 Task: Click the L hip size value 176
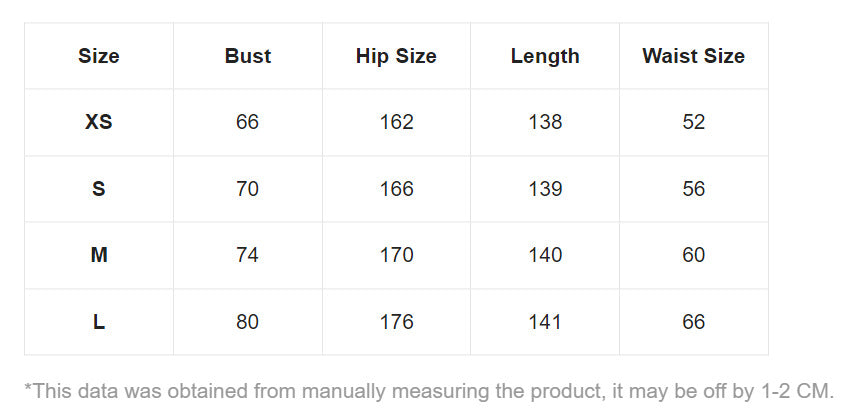point(396,322)
